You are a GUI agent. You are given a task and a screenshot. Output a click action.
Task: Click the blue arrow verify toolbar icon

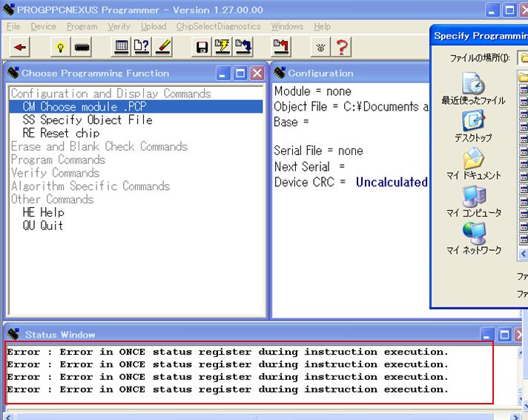(x=243, y=47)
